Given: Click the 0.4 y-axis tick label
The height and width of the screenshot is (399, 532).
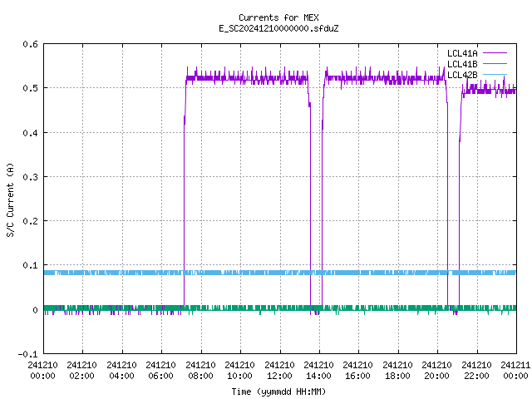Looking at the screenshot, I should pyautogui.click(x=30, y=133).
